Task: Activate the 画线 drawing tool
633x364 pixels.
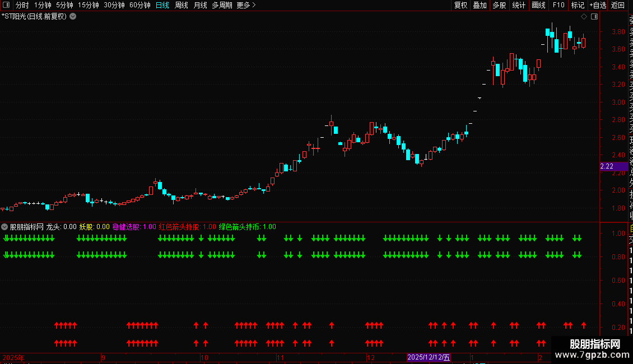Action: coord(538,5)
